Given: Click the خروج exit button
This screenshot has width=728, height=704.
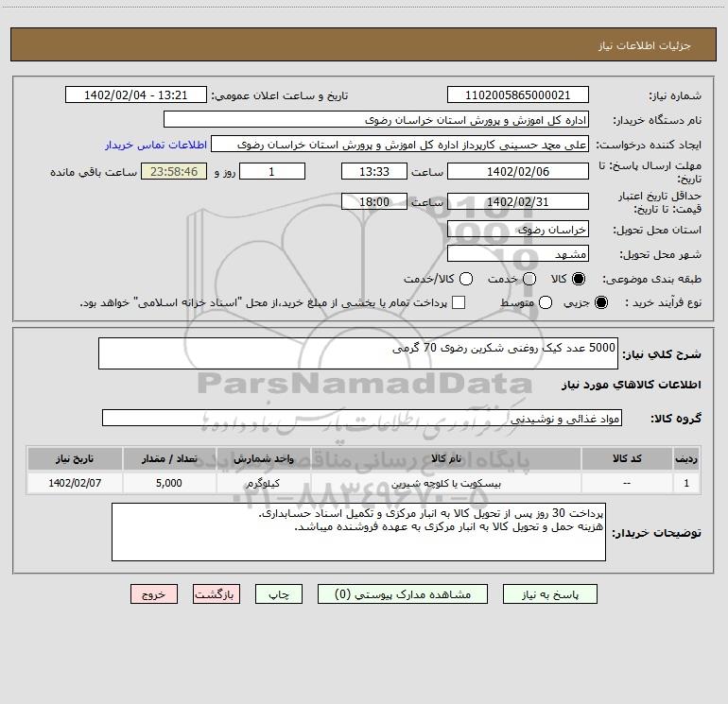Looking at the screenshot, I should (154, 594).
